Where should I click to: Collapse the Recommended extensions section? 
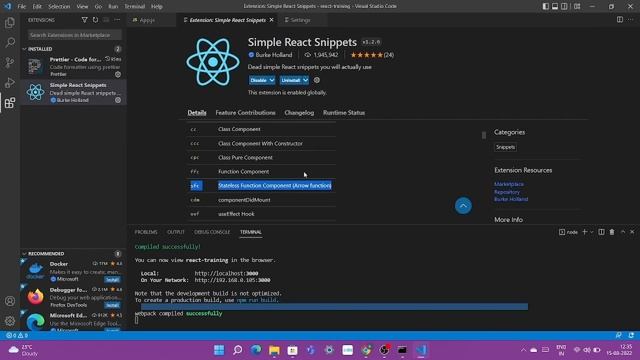click(24, 253)
